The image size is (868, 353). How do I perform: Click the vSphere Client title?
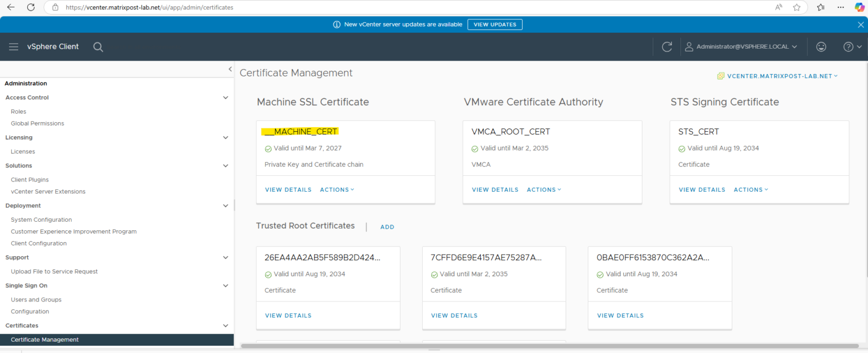point(53,47)
